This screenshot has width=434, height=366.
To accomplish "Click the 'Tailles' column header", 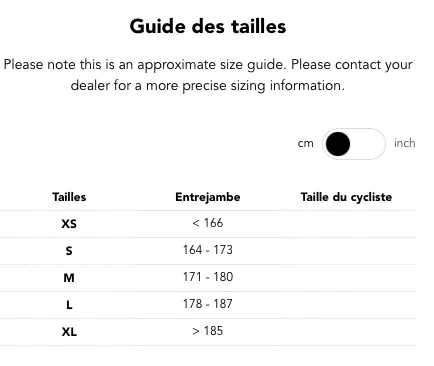I will (x=69, y=197).
